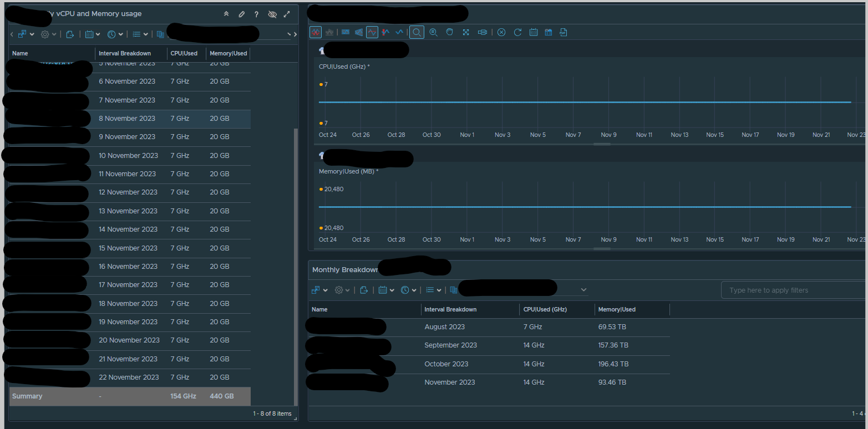Toggle the Zoom by Selection tool
This screenshot has height=429, width=868.
417,32
